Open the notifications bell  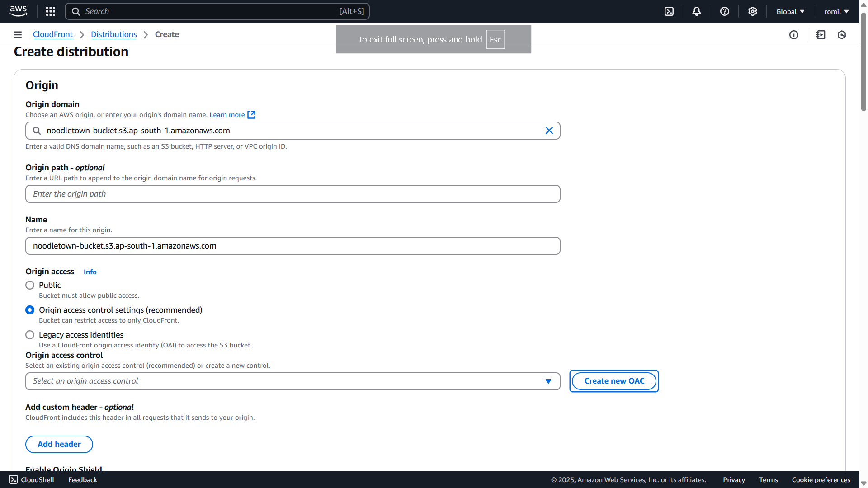point(697,12)
